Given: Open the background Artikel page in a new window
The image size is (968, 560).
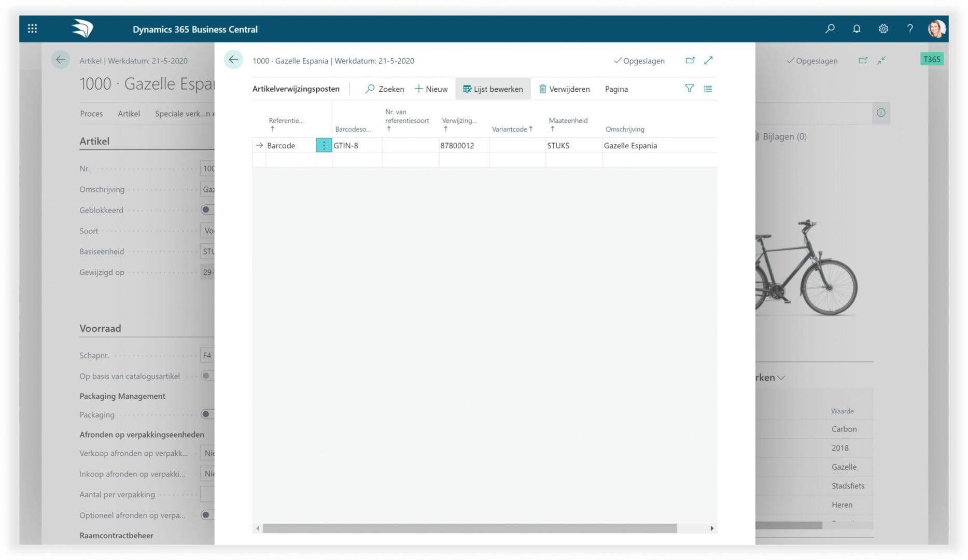Looking at the screenshot, I should (x=863, y=61).
